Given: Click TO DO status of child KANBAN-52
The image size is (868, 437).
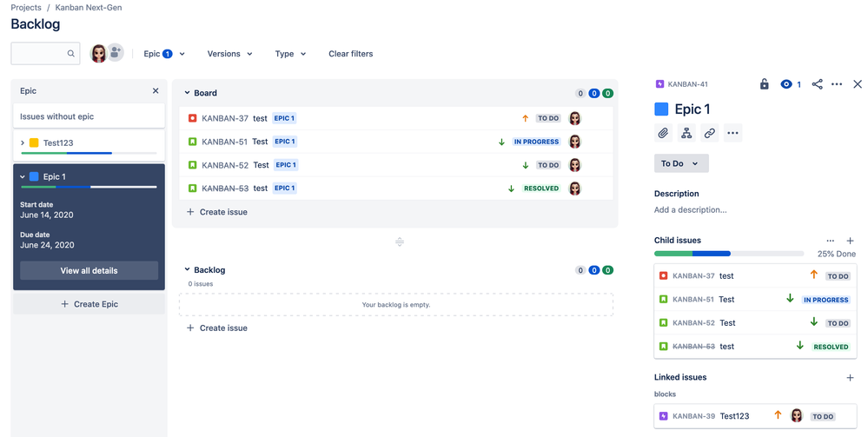Looking at the screenshot, I should coord(838,323).
